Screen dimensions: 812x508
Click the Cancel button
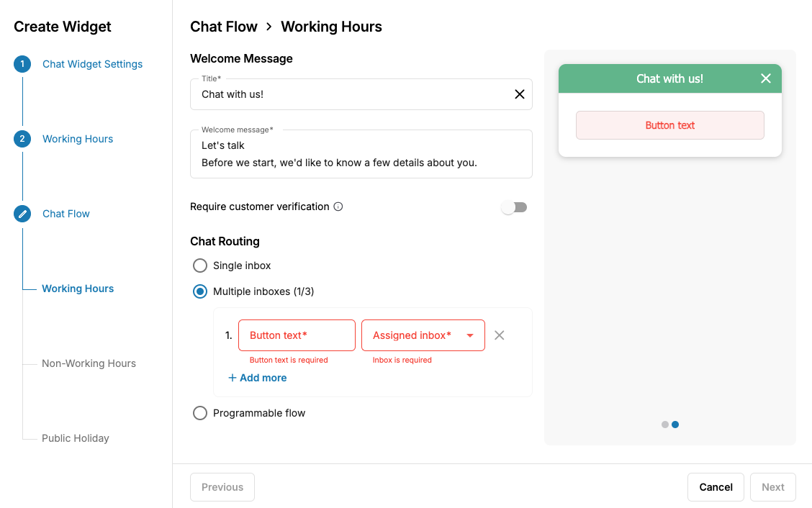pyautogui.click(x=716, y=487)
